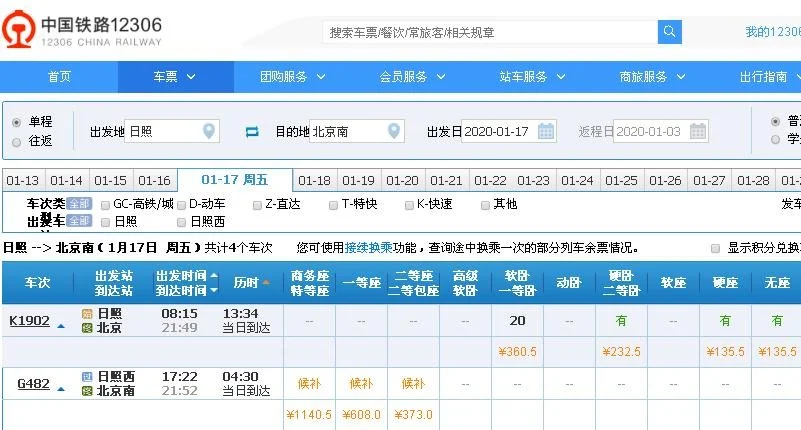801x430 pixels.
Task: Expand stop details arrow for K1902
Action: 61,326
